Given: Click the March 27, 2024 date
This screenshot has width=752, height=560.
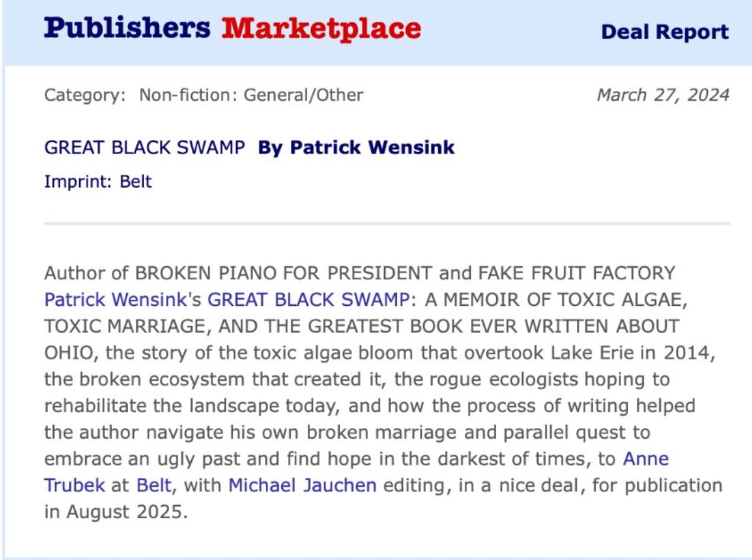Looking at the screenshot, I should click(663, 95).
